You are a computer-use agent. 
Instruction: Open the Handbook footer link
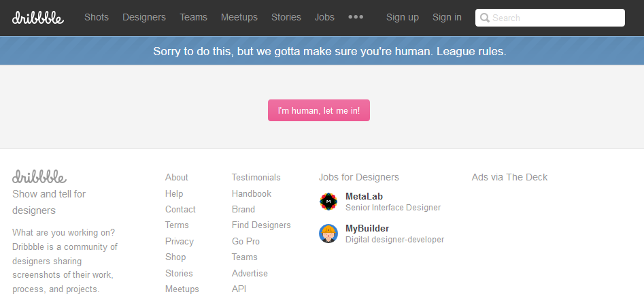tap(252, 193)
